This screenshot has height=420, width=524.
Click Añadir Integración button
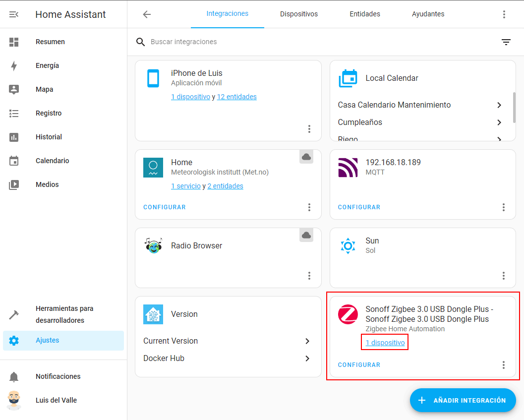[463, 400]
